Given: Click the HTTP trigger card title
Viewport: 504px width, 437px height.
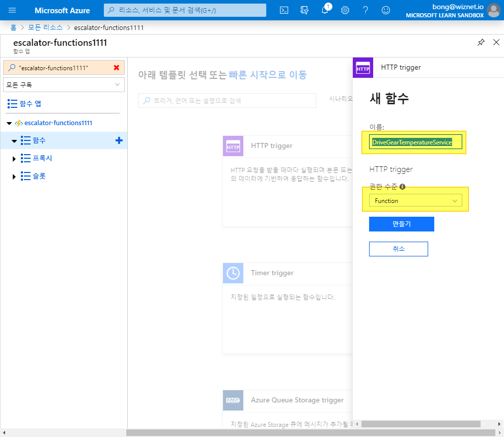Looking at the screenshot, I should [272, 146].
